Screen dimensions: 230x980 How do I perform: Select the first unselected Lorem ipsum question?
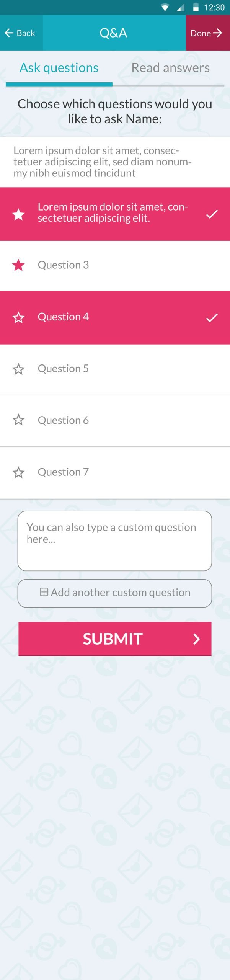pos(102,162)
